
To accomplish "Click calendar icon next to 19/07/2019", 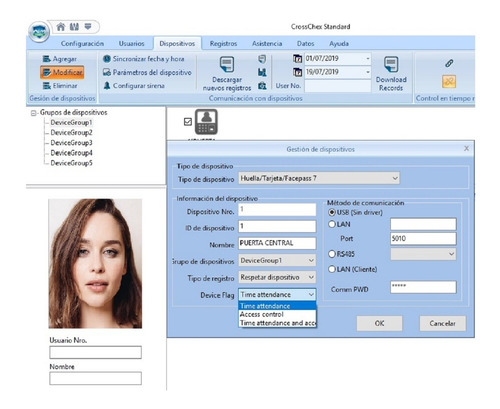I will point(297,72).
